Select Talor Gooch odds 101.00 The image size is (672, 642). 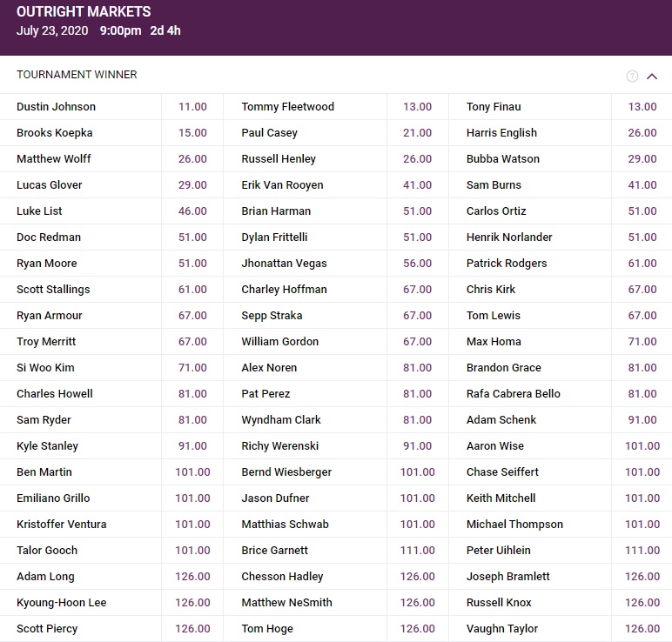192,551
